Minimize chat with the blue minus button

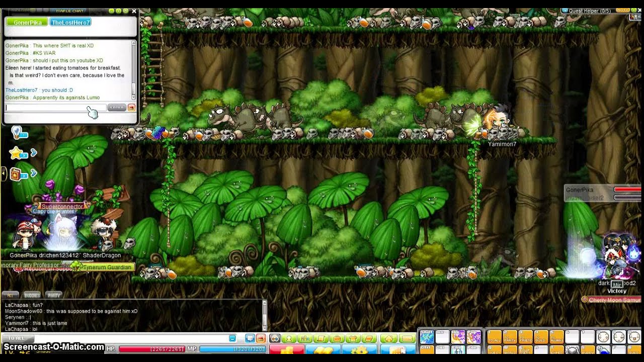point(232,338)
